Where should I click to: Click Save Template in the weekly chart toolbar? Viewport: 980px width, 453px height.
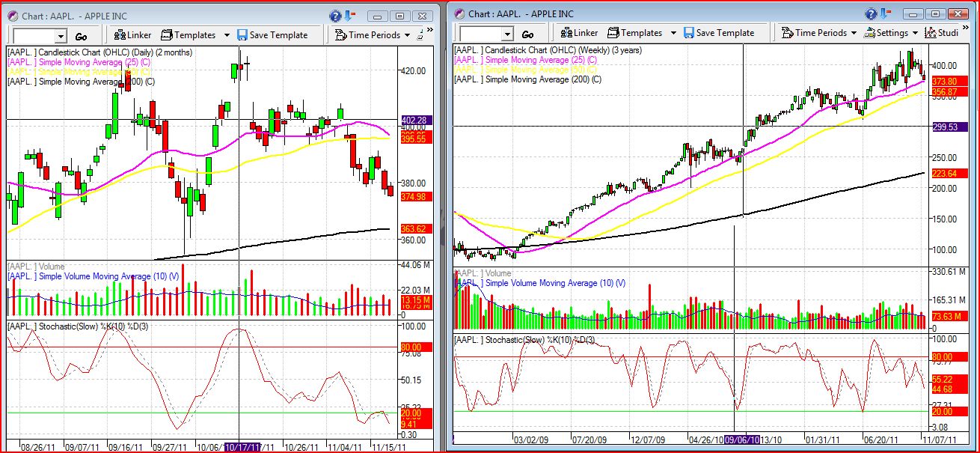coord(718,33)
